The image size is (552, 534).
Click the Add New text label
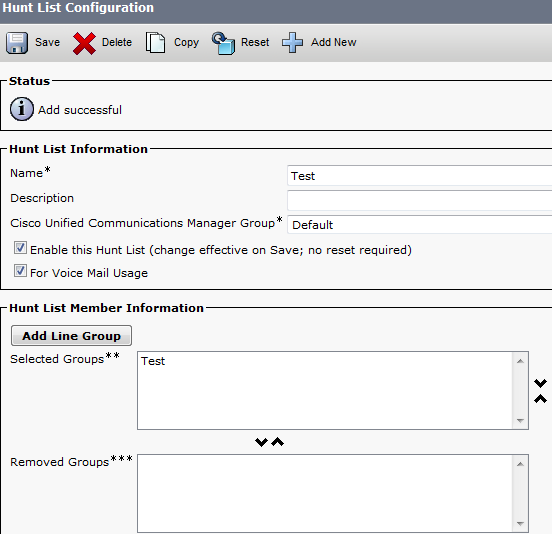tap(333, 42)
